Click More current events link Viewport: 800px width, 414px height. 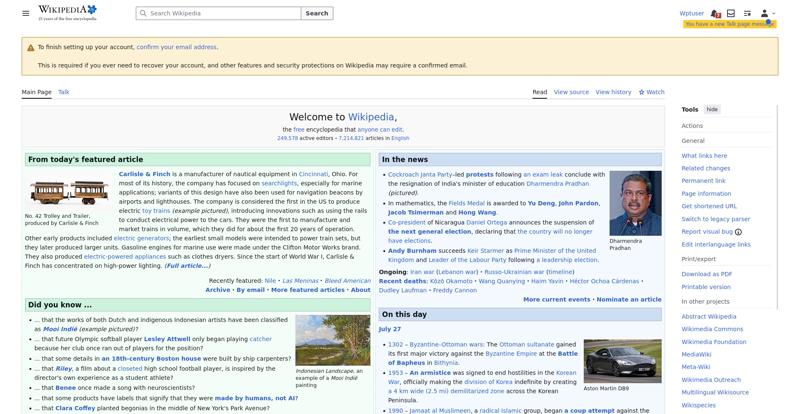click(557, 300)
